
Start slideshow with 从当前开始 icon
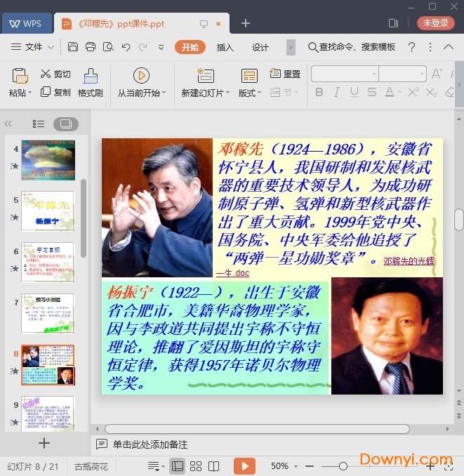pyautogui.click(x=141, y=75)
